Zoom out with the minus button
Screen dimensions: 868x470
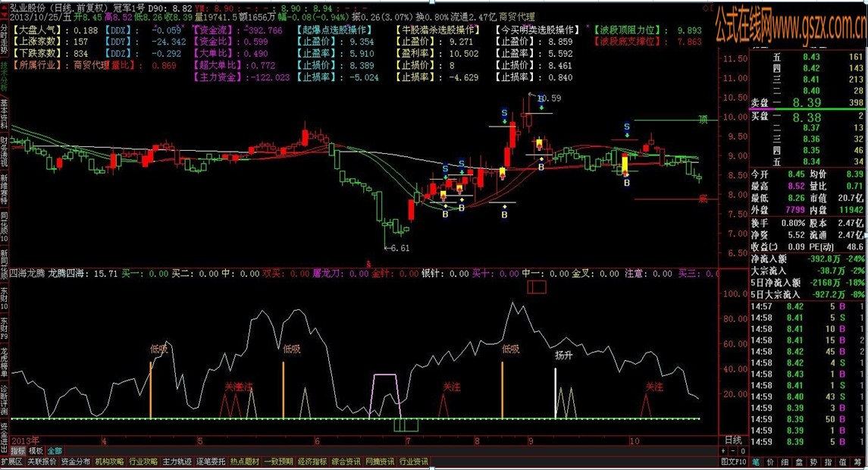734,451
